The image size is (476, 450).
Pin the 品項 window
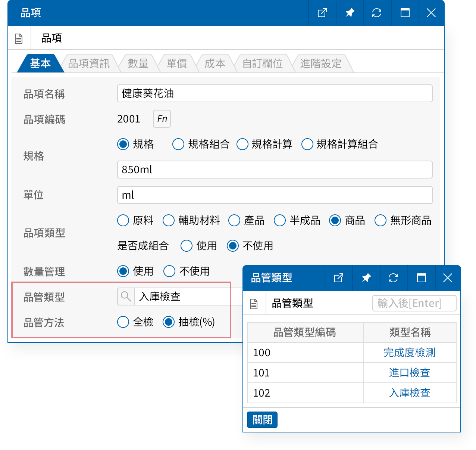(349, 13)
